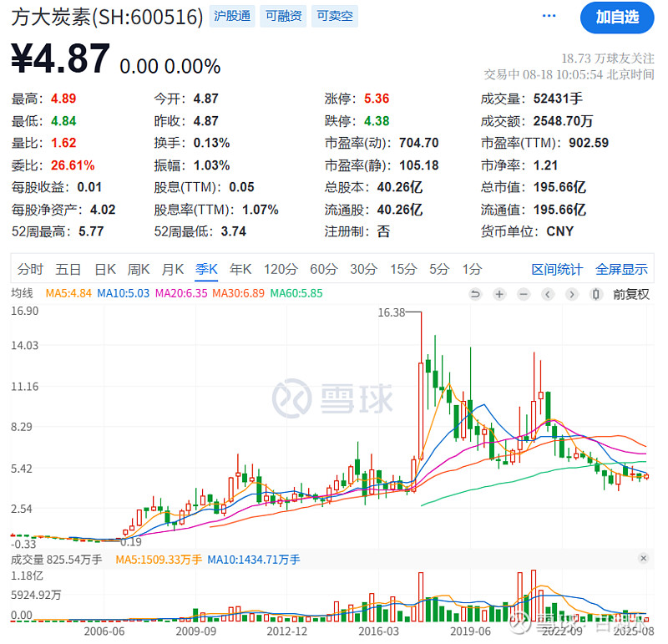The image size is (668, 644).
Task: Click the MA5:4.84 moving average label
Action: coord(68,293)
